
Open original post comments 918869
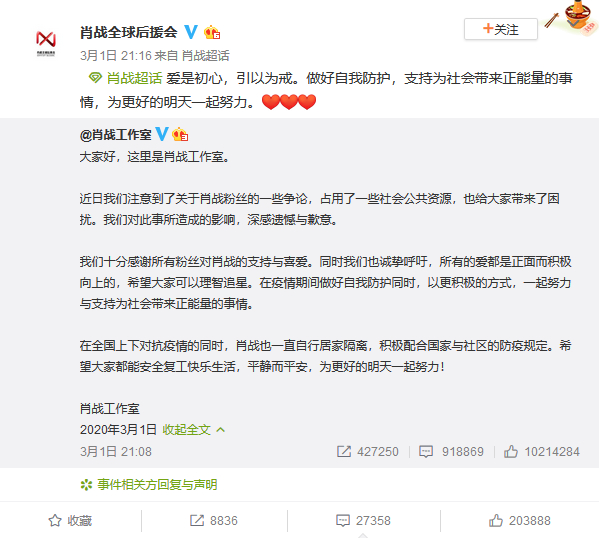tap(452, 452)
